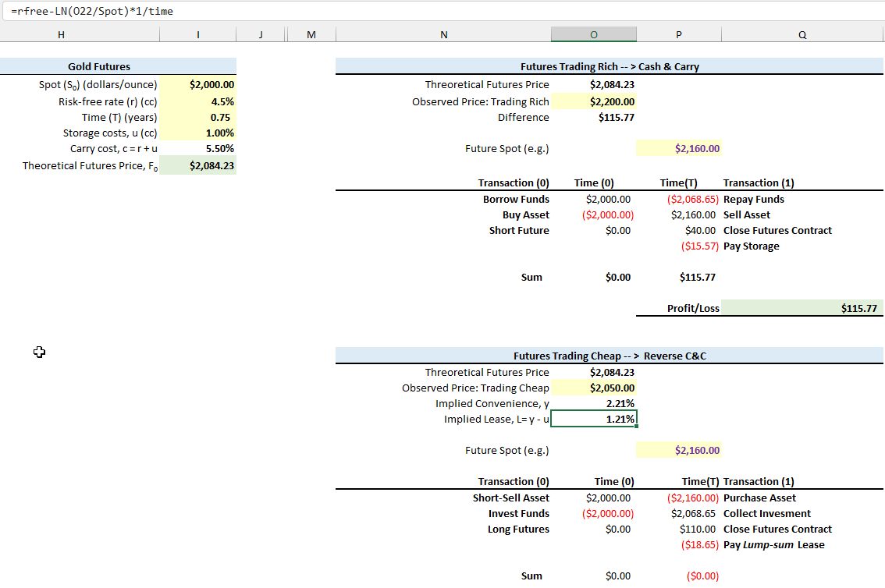Click the Implied Convenience cell showing 2.21%
Image resolution: width=885 pixels, height=588 pixels.
pyautogui.click(x=593, y=403)
